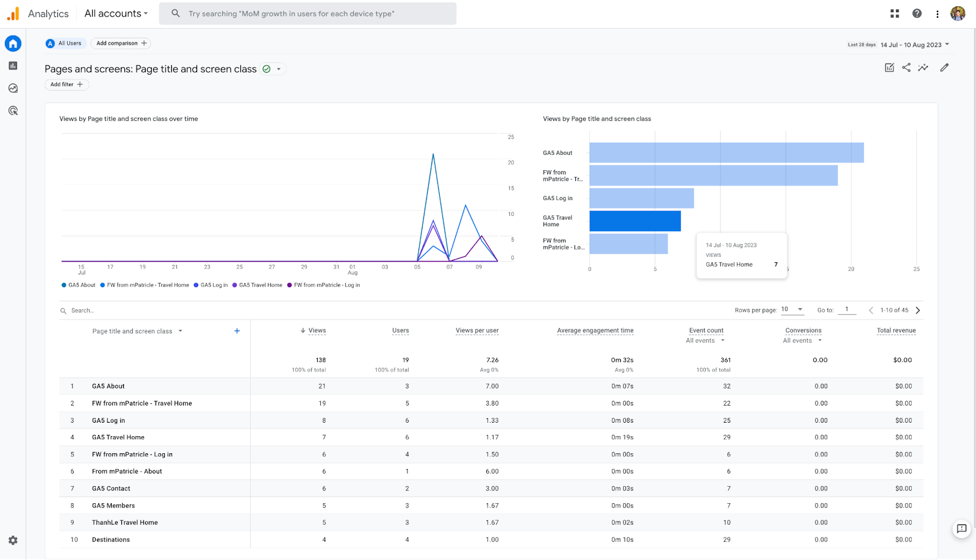Toggle FW from mPatricle - Log in legend

coord(324,285)
